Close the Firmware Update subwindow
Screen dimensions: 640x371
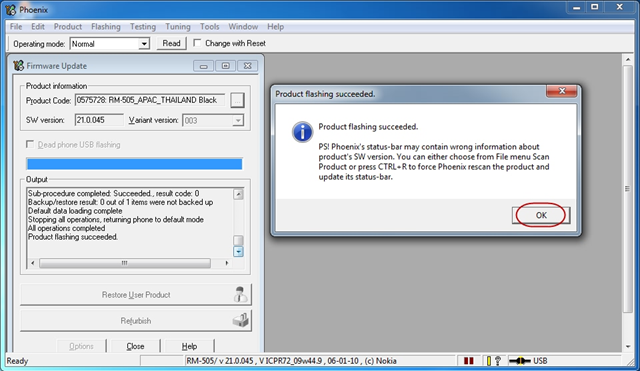pyautogui.click(x=247, y=66)
